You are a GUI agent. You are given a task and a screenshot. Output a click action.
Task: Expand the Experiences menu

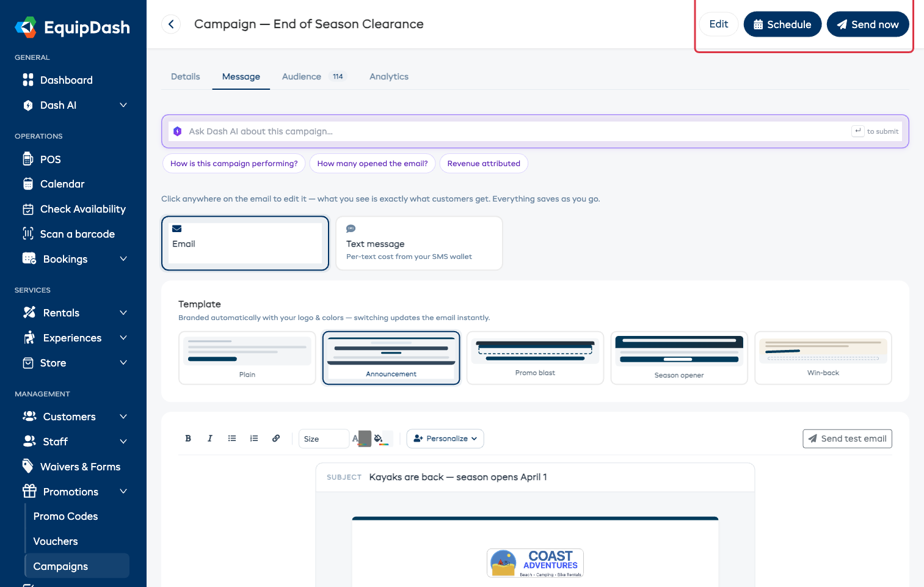123,338
